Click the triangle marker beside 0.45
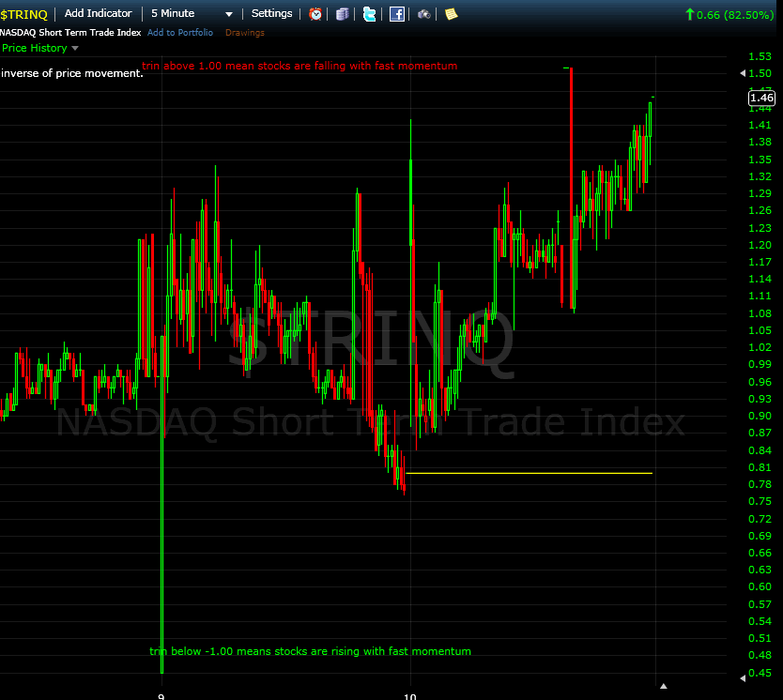Viewport: 783px width, 700px height. point(743,678)
